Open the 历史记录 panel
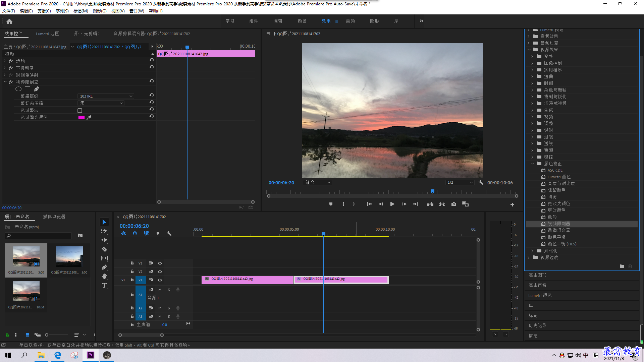This screenshot has width=644, height=362. coord(537,325)
